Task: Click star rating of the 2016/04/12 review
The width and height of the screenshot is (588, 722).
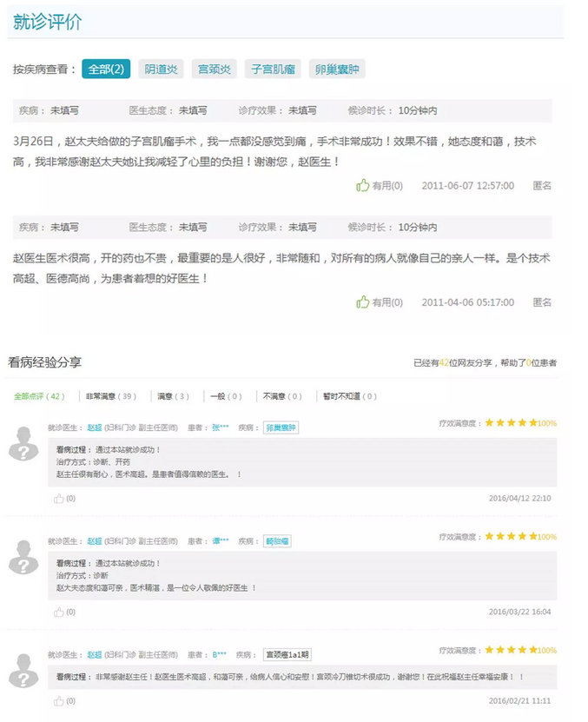Action: click(511, 423)
